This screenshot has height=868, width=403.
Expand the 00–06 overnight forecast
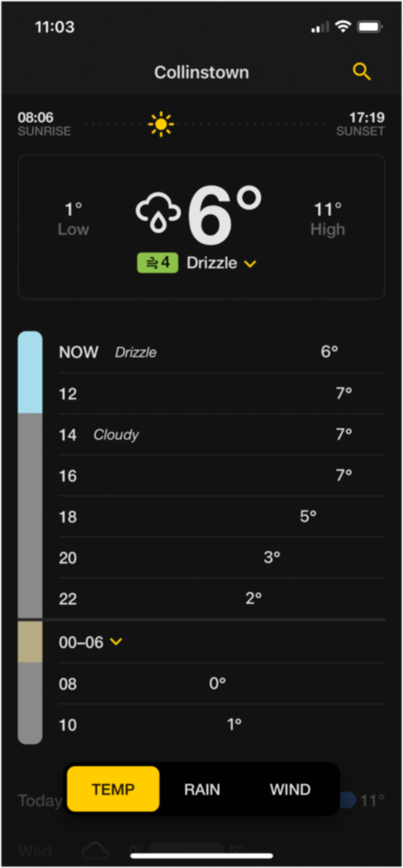coord(116,641)
